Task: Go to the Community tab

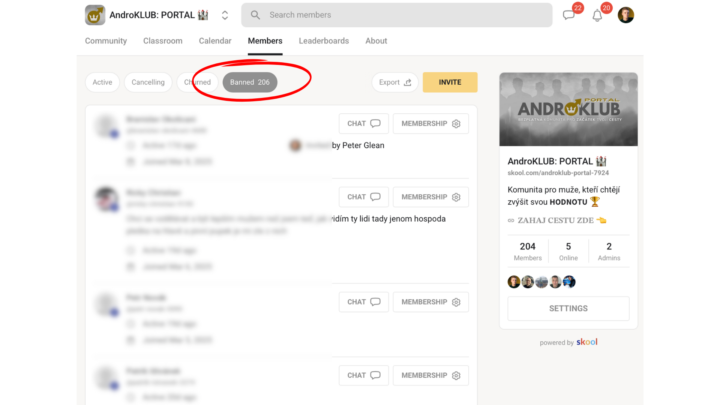Action: click(106, 41)
